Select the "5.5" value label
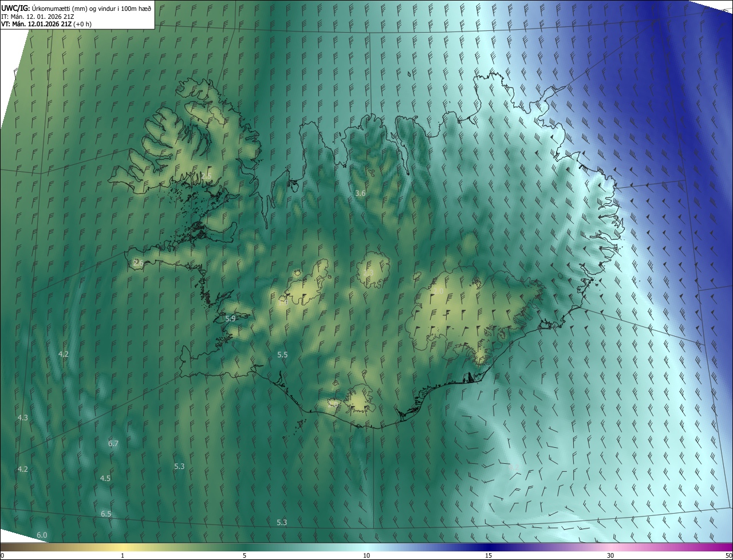The width and height of the screenshot is (733, 560). pos(282,355)
